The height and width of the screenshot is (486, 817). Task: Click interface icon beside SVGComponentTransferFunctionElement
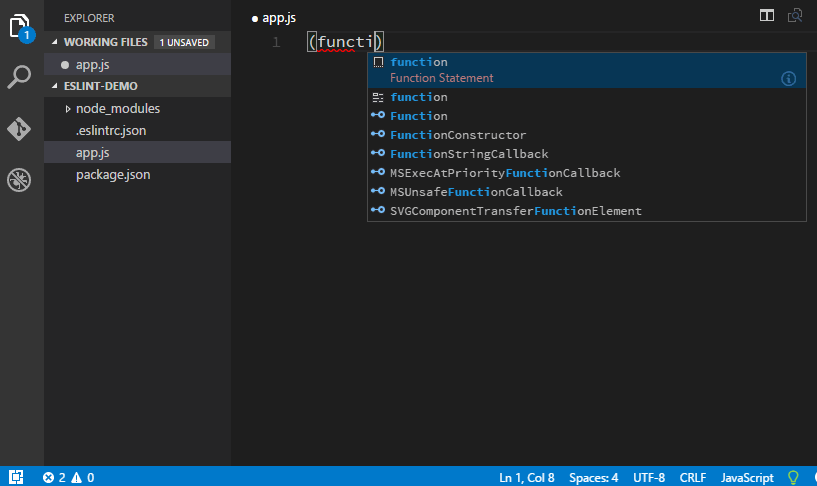378,210
